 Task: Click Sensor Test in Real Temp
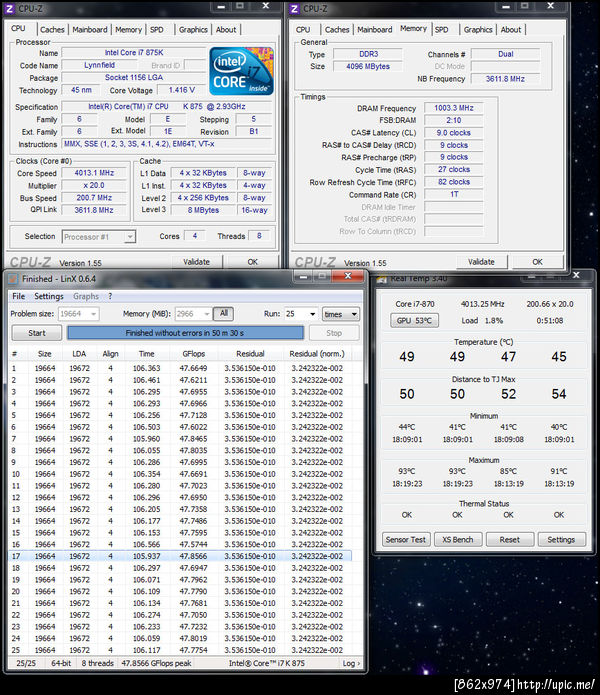pos(405,539)
